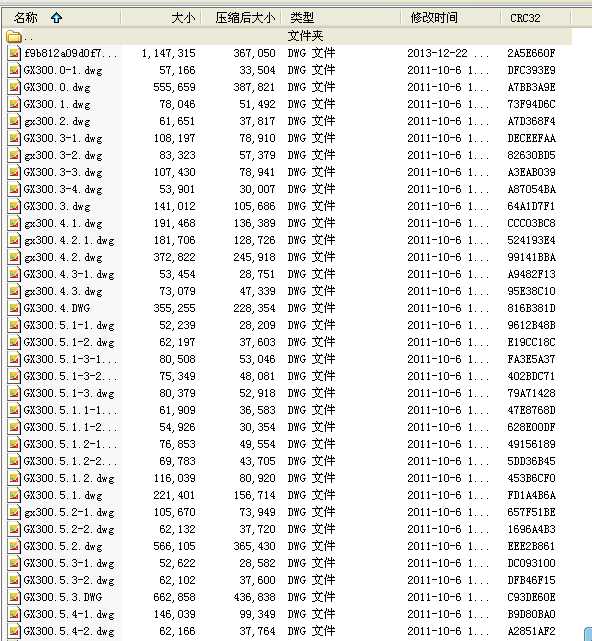This screenshot has height=641, width=592.
Task: Select the GX300.5.1.2-1 file name
Action: [x=70, y=444]
